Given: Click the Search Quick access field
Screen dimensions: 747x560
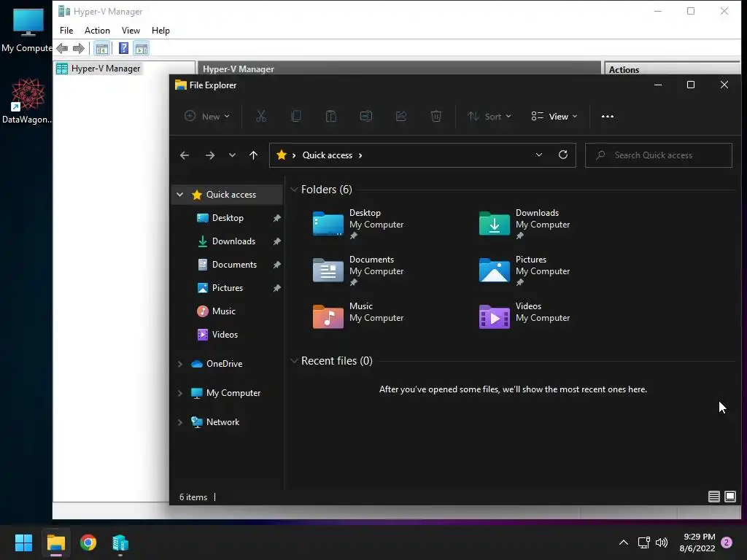Looking at the screenshot, I should (659, 155).
